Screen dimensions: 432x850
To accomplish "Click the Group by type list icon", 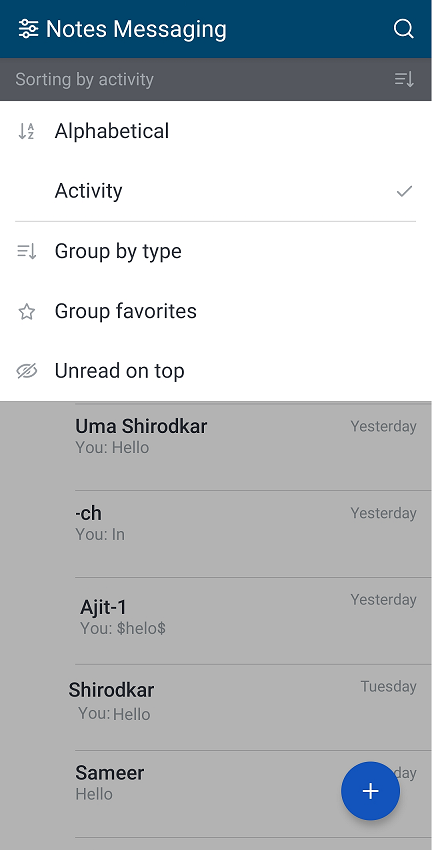I will coord(27,251).
